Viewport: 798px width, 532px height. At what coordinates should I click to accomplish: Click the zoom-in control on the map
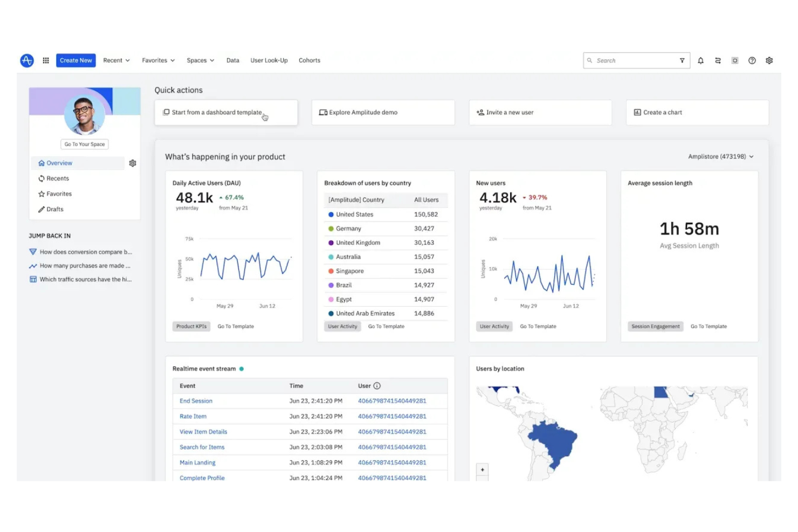pyautogui.click(x=482, y=469)
